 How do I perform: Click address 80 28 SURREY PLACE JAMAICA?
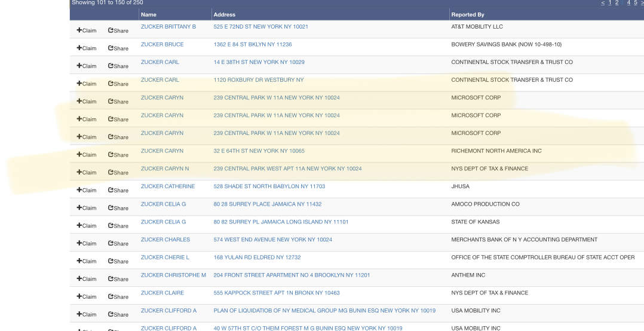268,204
